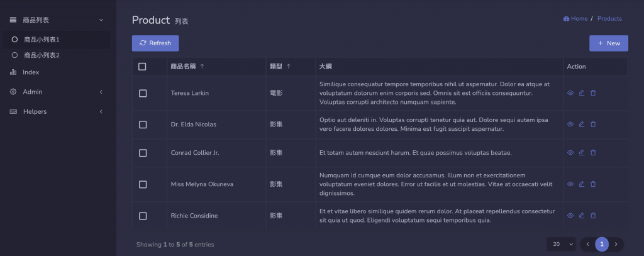Toggle the select-all checkbox in table header

pyautogui.click(x=142, y=67)
